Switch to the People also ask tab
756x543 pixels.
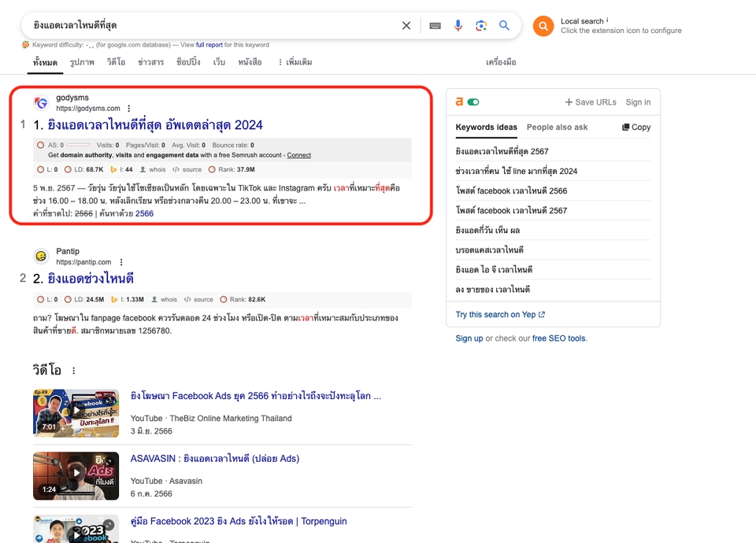(558, 127)
